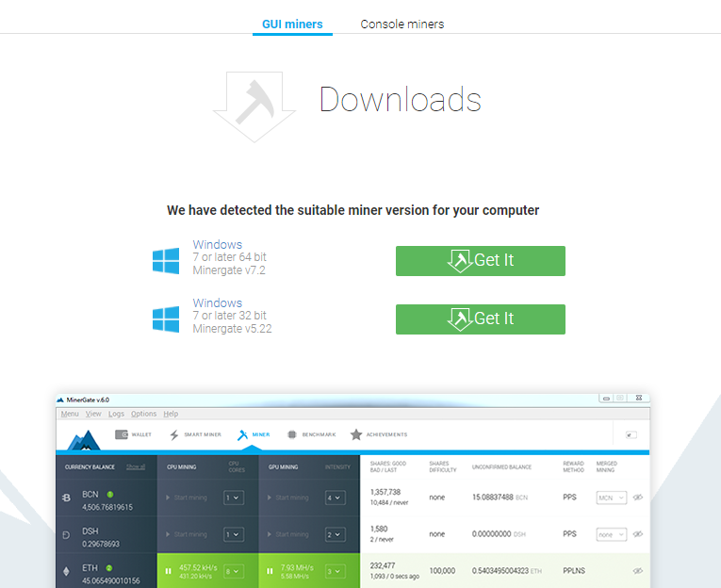The width and height of the screenshot is (721, 588).
Task: Pause ETH GPU mining
Action: click(270, 571)
